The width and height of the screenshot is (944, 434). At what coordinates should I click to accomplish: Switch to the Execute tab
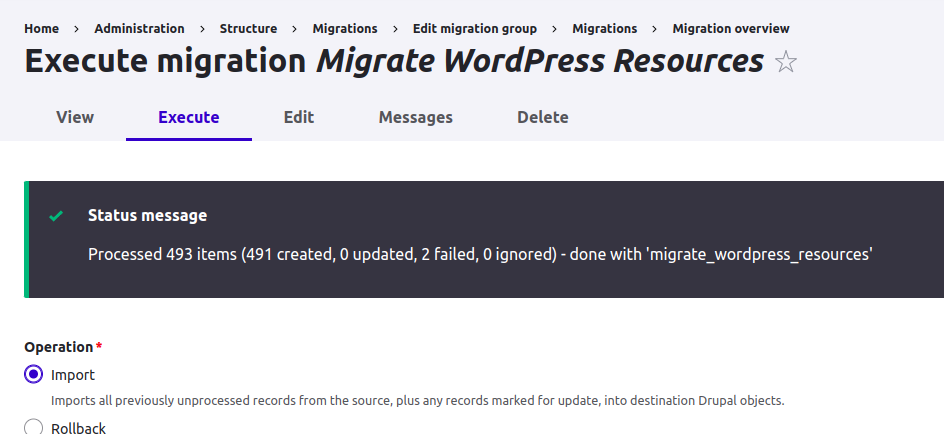click(189, 117)
